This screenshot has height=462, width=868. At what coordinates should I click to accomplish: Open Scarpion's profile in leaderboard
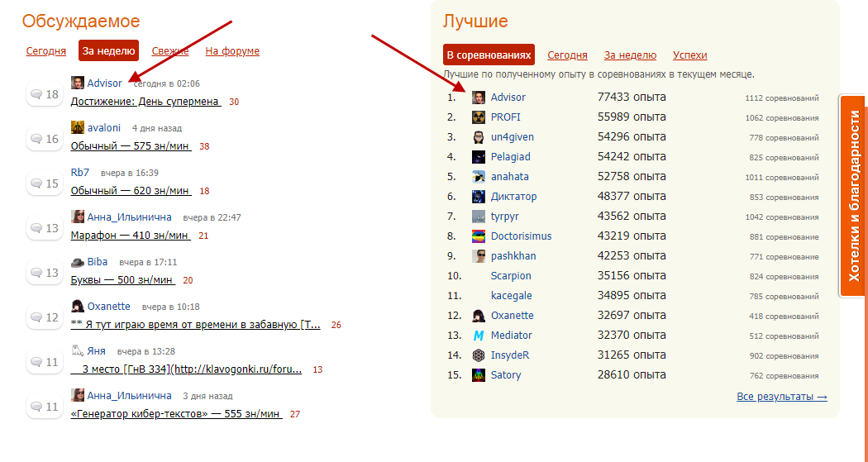[x=511, y=275]
